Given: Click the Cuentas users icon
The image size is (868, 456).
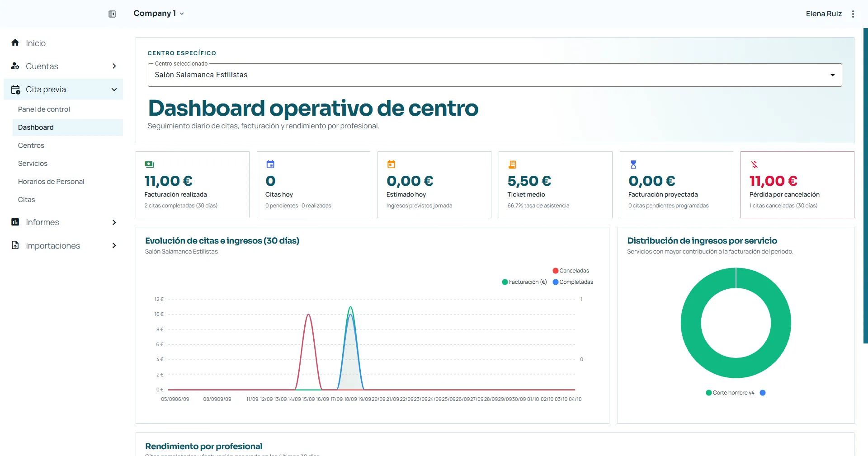Looking at the screenshot, I should (x=15, y=66).
